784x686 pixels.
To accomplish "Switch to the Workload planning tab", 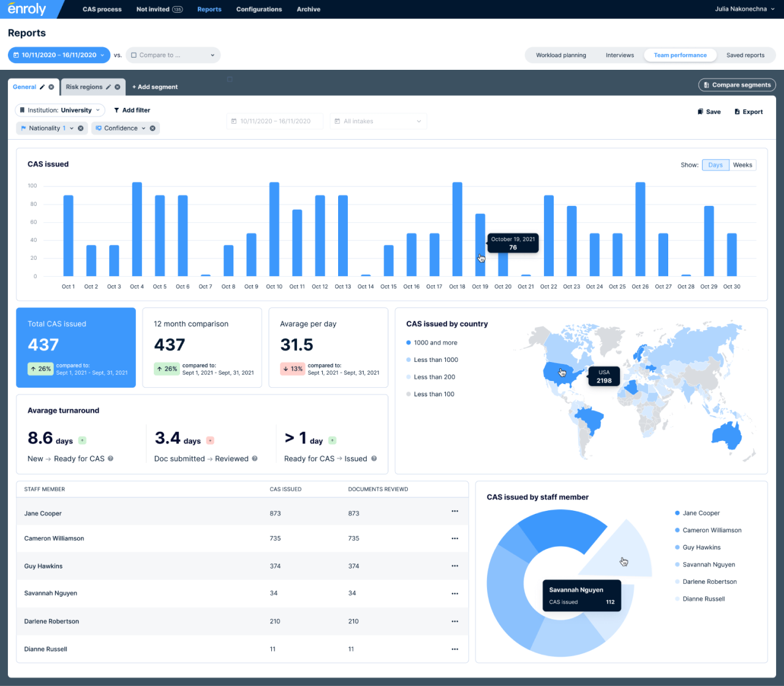I will [x=561, y=55].
